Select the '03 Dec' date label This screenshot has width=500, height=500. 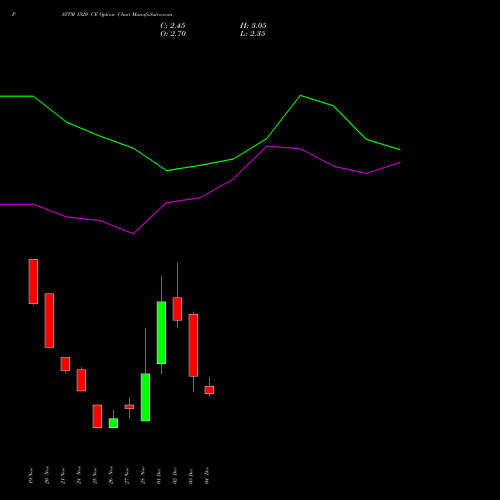pyautogui.click(x=191, y=475)
